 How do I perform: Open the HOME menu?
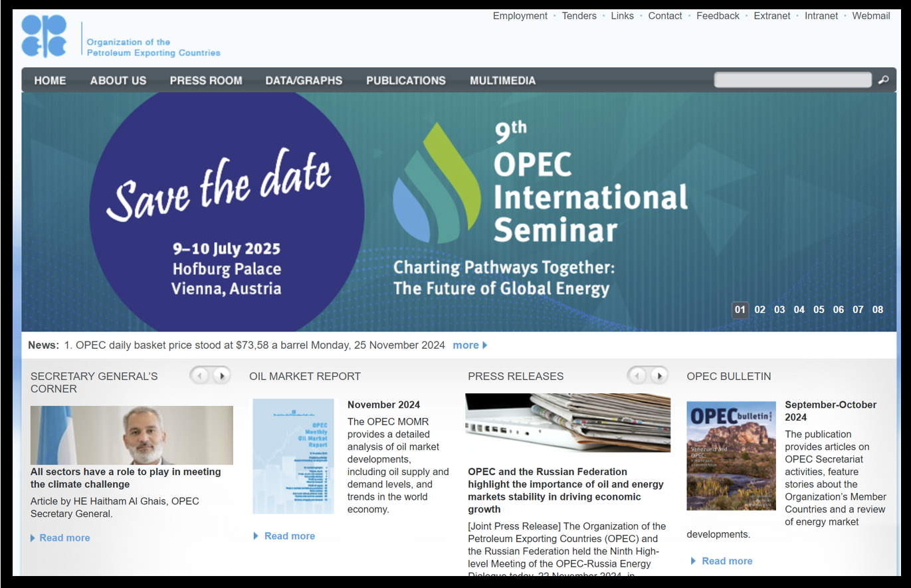click(x=51, y=80)
